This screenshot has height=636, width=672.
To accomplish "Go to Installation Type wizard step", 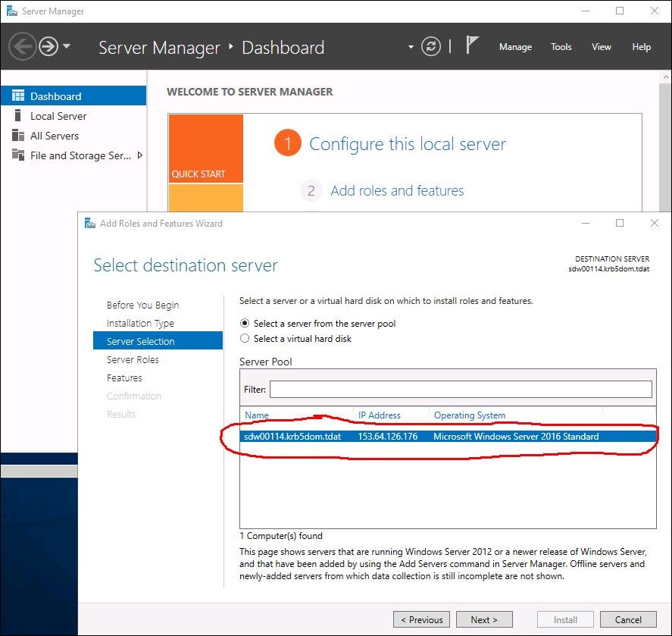I will click(x=140, y=324).
